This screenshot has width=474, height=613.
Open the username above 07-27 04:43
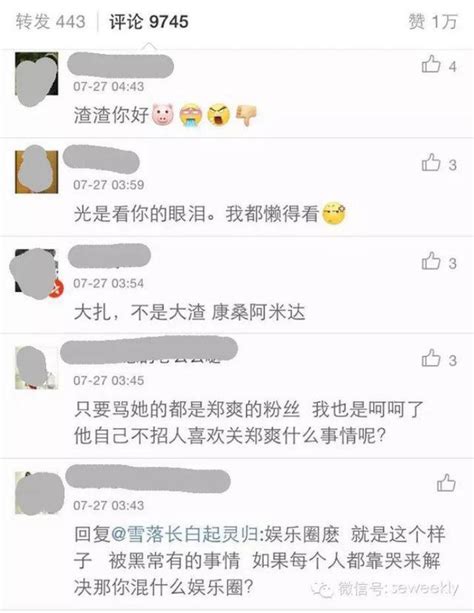(x=120, y=66)
